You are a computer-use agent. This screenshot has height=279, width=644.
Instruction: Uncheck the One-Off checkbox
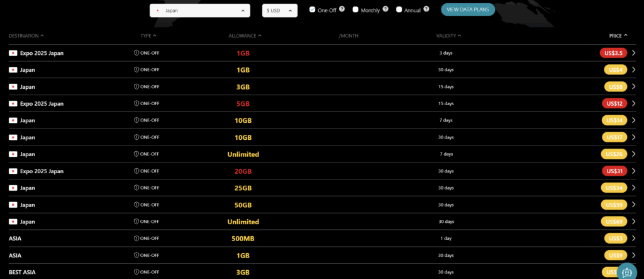click(313, 9)
